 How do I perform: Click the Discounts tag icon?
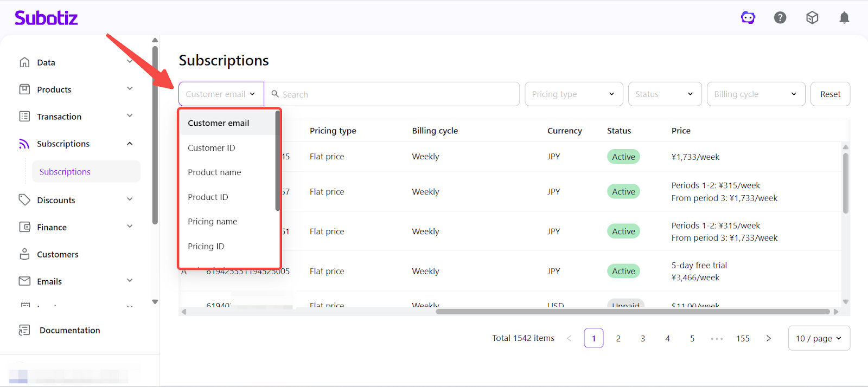pyautogui.click(x=24, y=200)
